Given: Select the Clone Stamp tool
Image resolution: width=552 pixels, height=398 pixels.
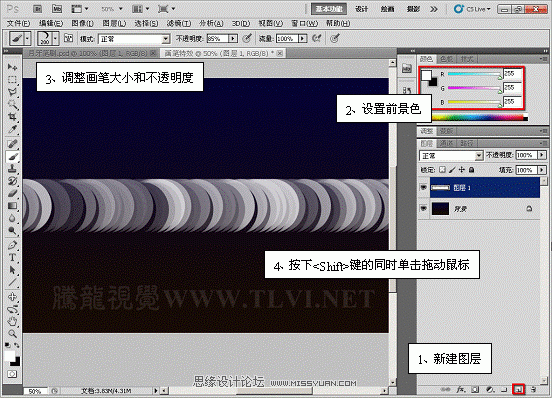Looking at the screenshot, I should coord(12,169).
